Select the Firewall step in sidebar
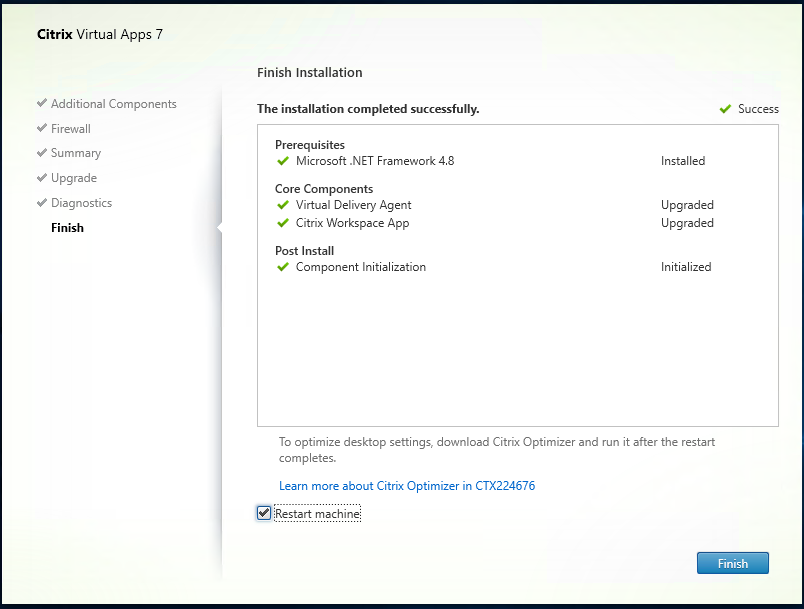 point(71,129)
